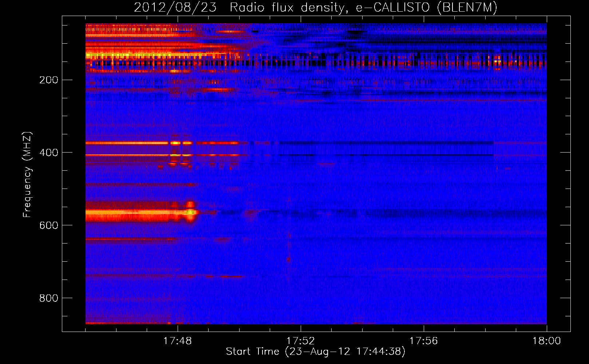Click the '200' frequency tick label

[x=49, y=80]
